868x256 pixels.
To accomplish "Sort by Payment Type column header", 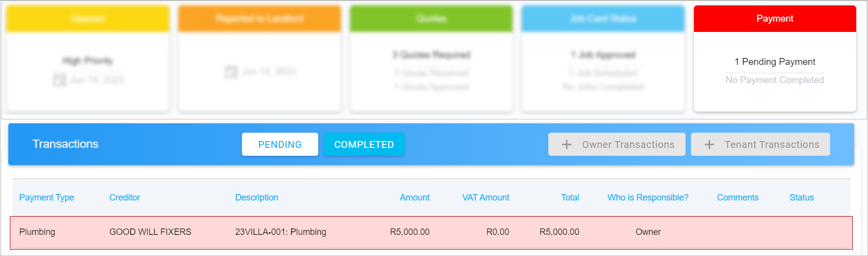I will (47, 198).
